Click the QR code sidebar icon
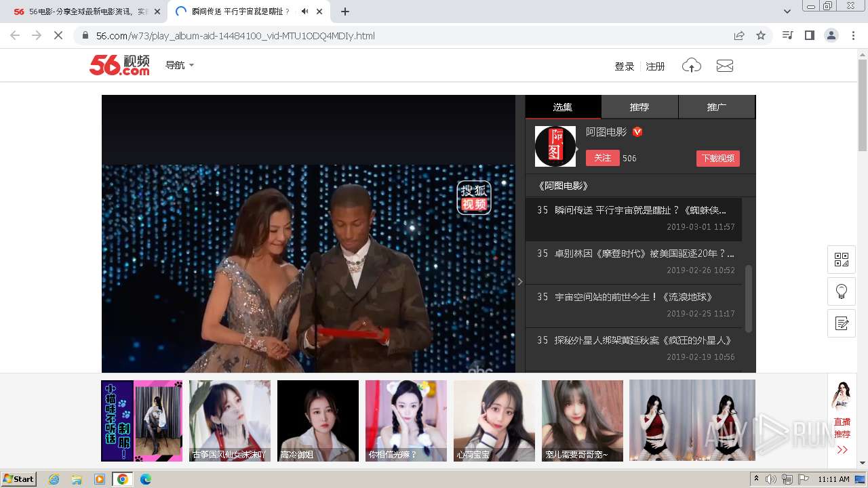The height and width of the screenshot is (488, 868). (842, 260)
